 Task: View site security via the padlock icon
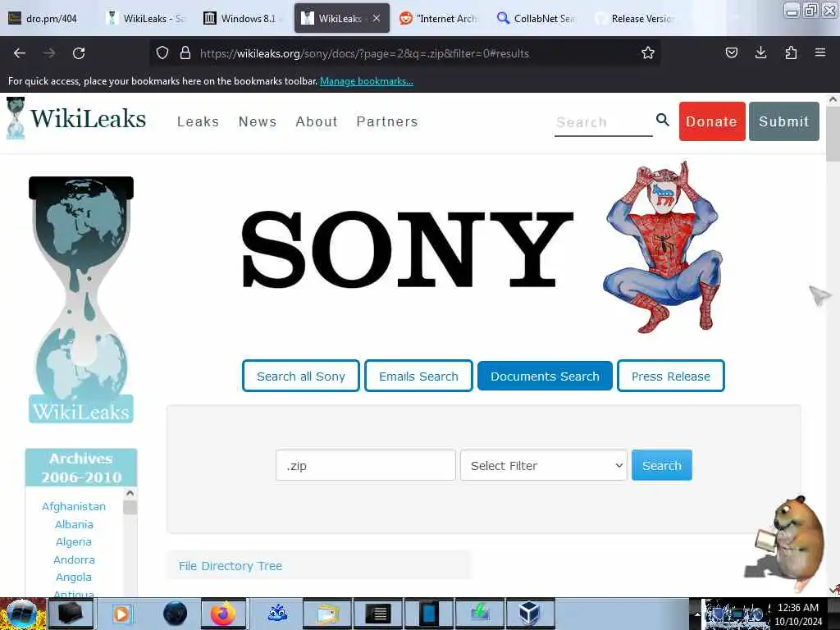[x=185, y=53]
